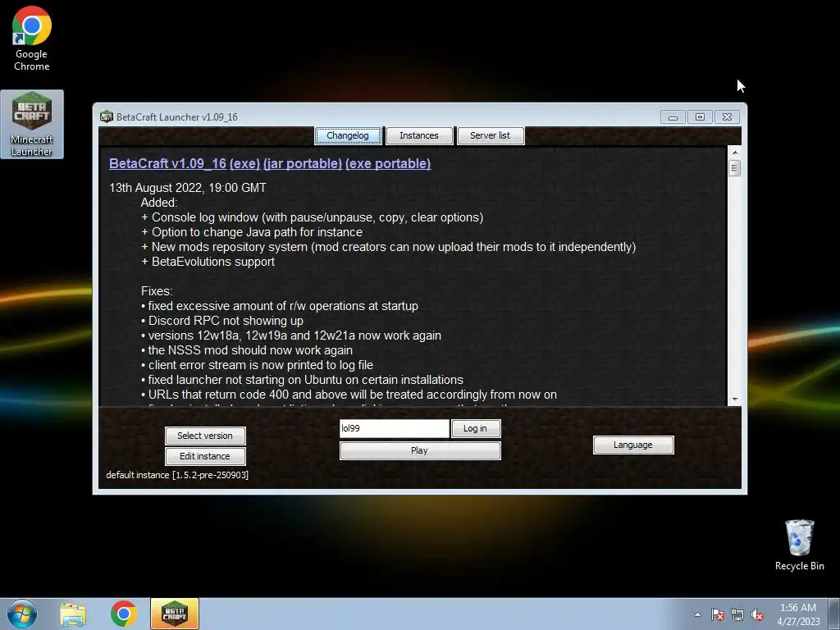The image size is (840, 630).
Task: Click the changelog scrollbar thumb
Action: (735, 168)
